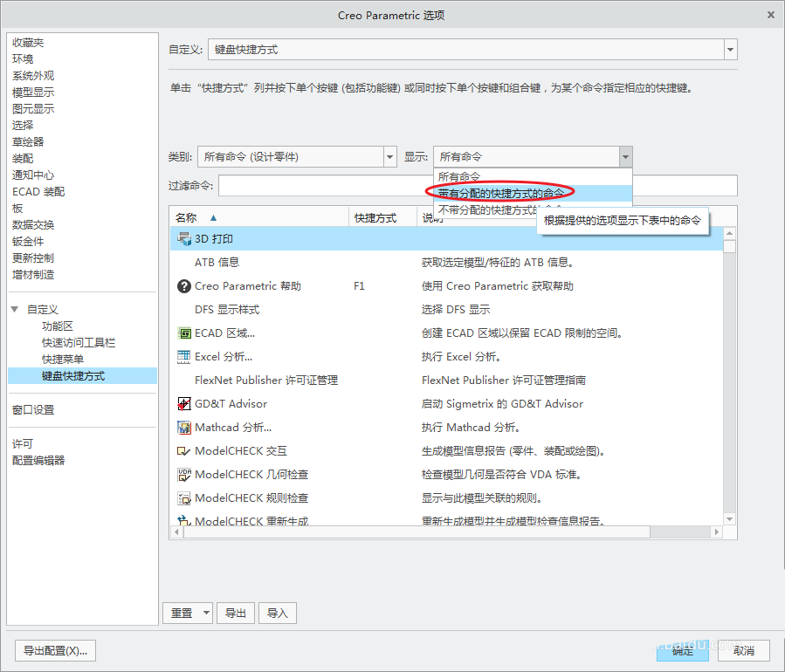
Task: Open ECAD 装配 settings category
Action: tap(38, 192)
